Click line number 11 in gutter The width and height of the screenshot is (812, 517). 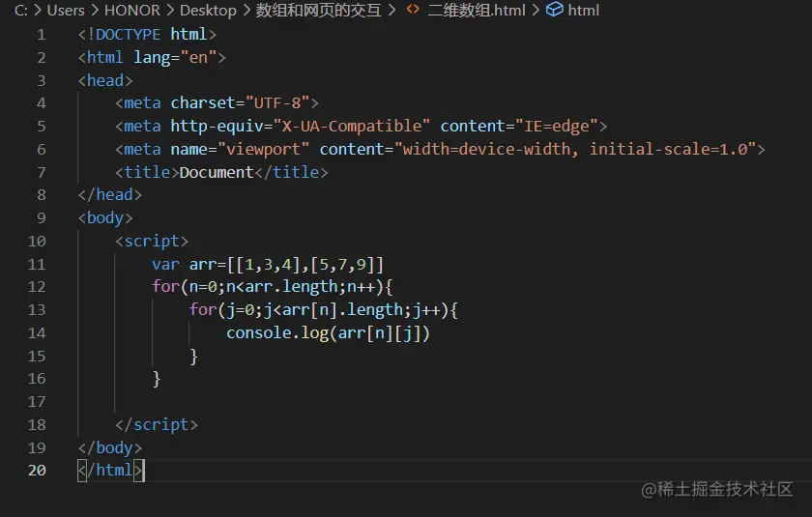[x=37, y=265]
